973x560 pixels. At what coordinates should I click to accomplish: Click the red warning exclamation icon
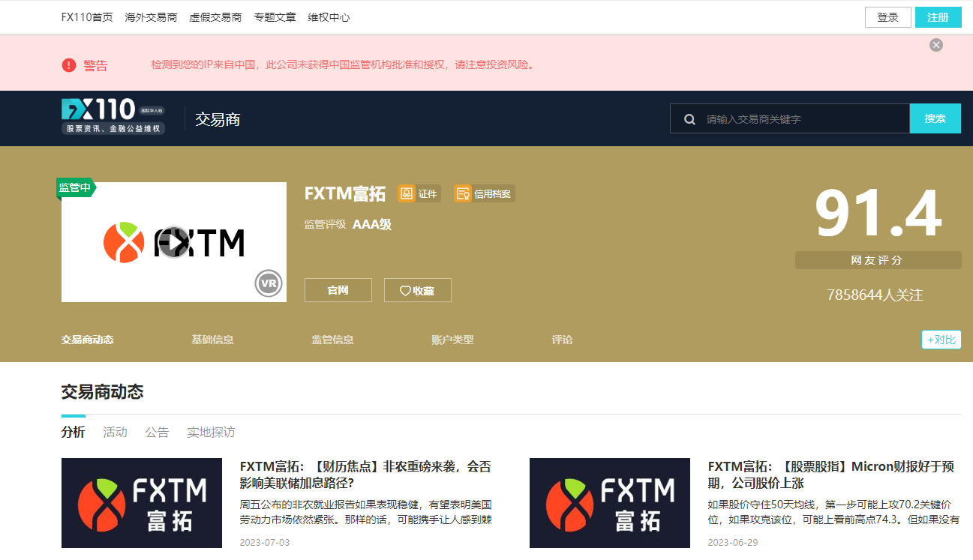click(x=69, y=65)
